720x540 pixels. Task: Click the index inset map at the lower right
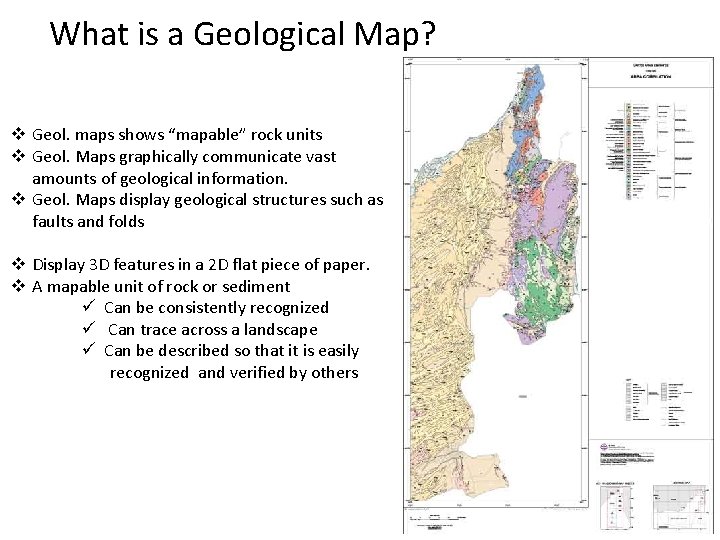681,507
